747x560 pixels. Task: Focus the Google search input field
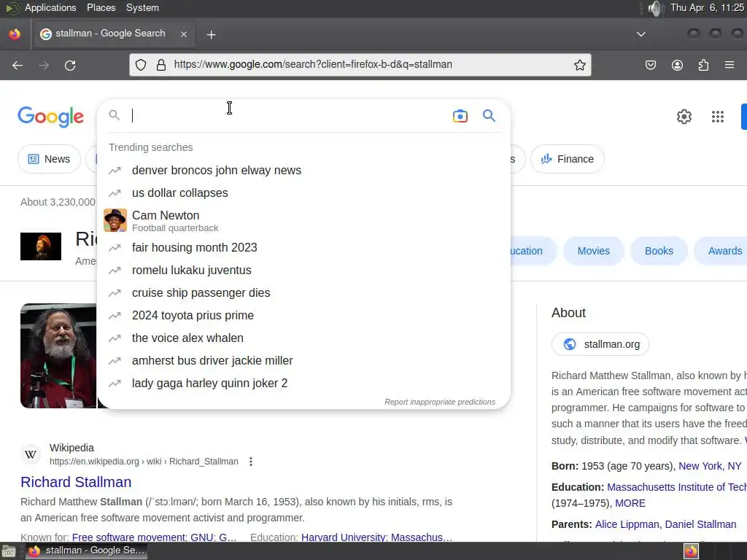pos(288,116)
